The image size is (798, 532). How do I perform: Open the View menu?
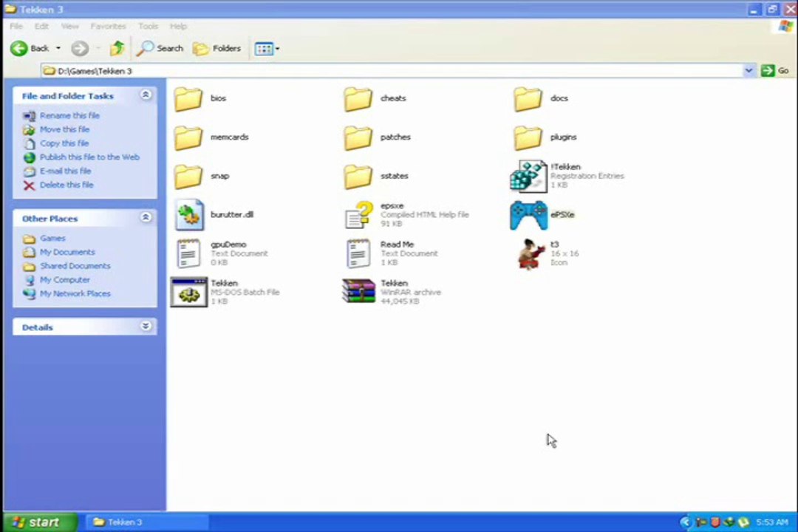pyautogui.click(x=69, y=26)
